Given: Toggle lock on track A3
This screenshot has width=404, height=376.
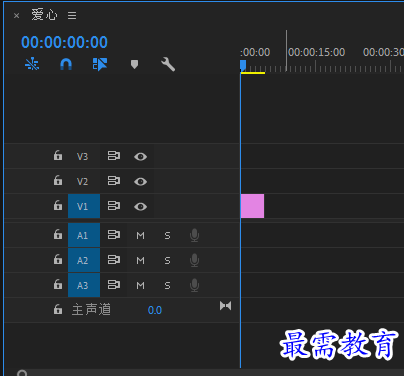Looking at the screenshot, I should click(58, 284).
